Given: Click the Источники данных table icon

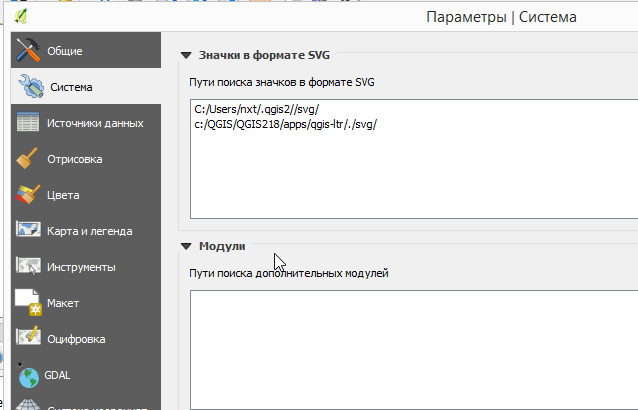Looking at the screenshot, I should coord(28,123).
